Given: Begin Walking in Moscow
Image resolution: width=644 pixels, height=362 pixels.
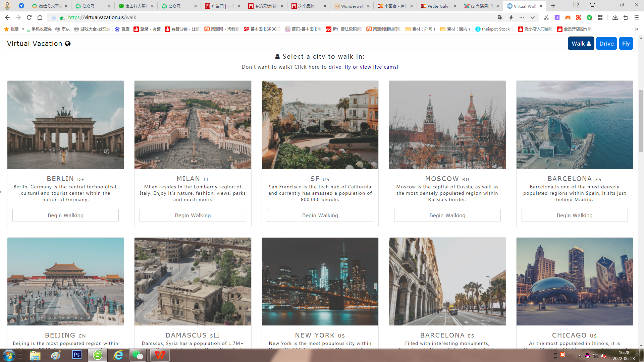Looking at the screenshot, I should tap(447, 216).
